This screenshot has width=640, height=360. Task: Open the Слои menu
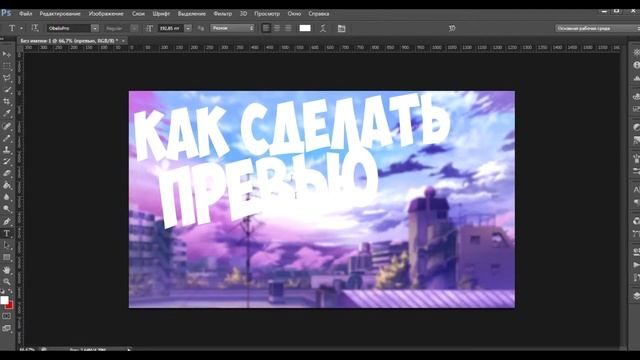pyautogui.click(x=138, y=13)
